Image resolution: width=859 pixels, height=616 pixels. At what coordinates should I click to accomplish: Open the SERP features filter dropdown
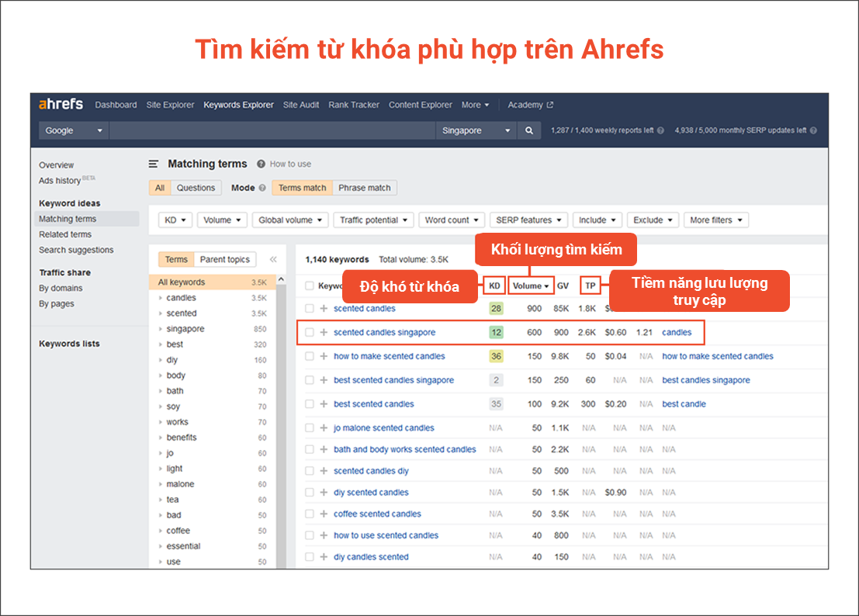528,220
